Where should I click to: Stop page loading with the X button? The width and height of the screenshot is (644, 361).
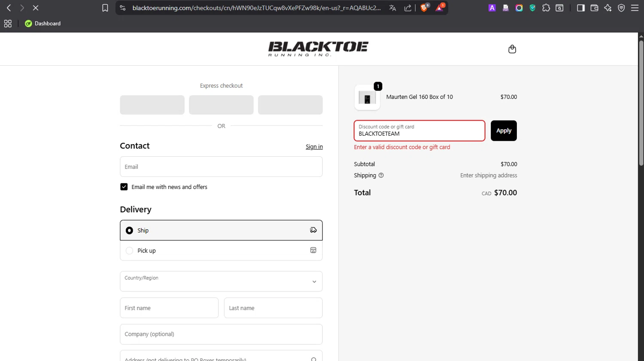pyautogui.click(x=36, y=8)
